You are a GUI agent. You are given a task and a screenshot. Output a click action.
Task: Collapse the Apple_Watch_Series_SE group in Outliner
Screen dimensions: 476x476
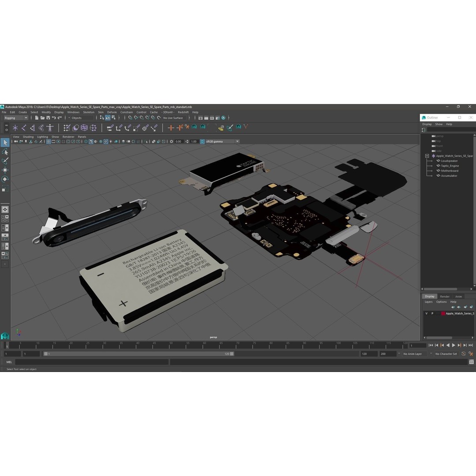pyautogui.click(x=427, y=156)
